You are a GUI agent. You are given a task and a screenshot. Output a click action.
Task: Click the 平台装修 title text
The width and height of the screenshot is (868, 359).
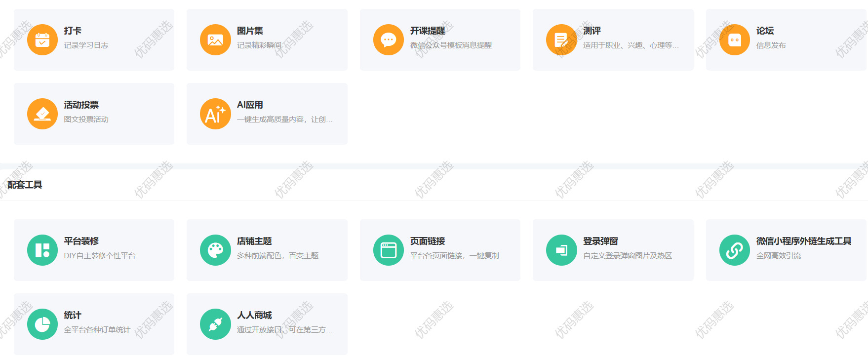(x=81, y=241)
